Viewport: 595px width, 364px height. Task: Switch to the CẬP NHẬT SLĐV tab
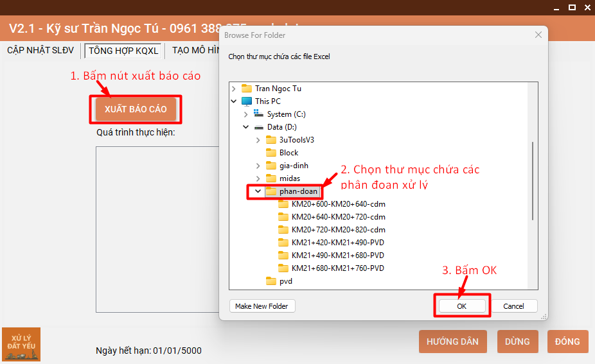click(x=40, y=51)
